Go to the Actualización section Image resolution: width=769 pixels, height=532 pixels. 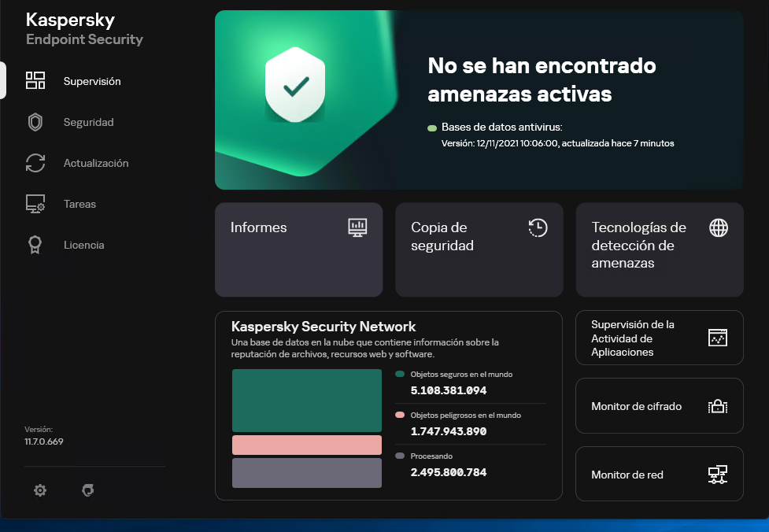pyautogui.click(x=96, y=163)
